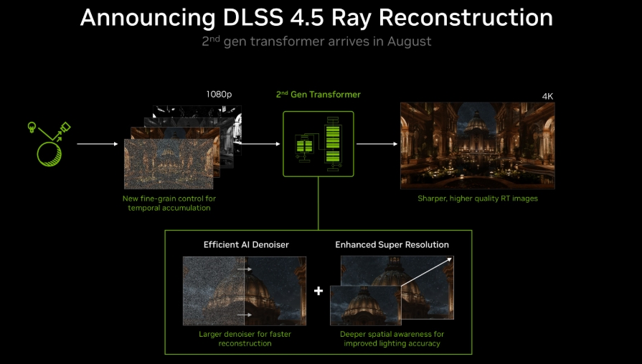Click the '4K' label
This screenshot has width=642, height=364.
pyautogui.click(x=547, y=97)
